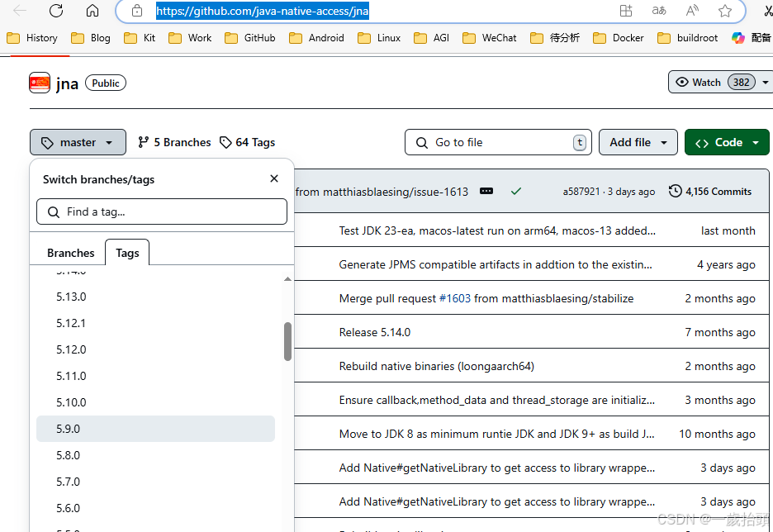Select Tags tab in popup

pos(127,253)
